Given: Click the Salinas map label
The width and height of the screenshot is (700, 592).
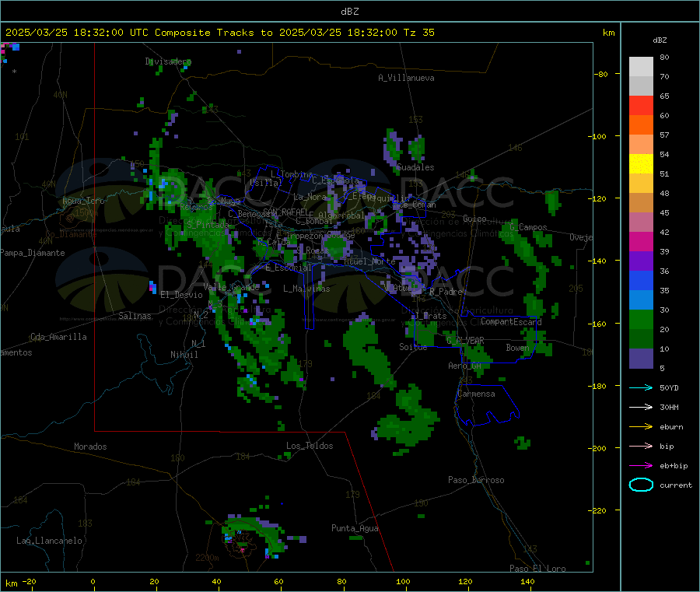Looking at the screenshot, I should pyautogui.click(x=135, y=316).
